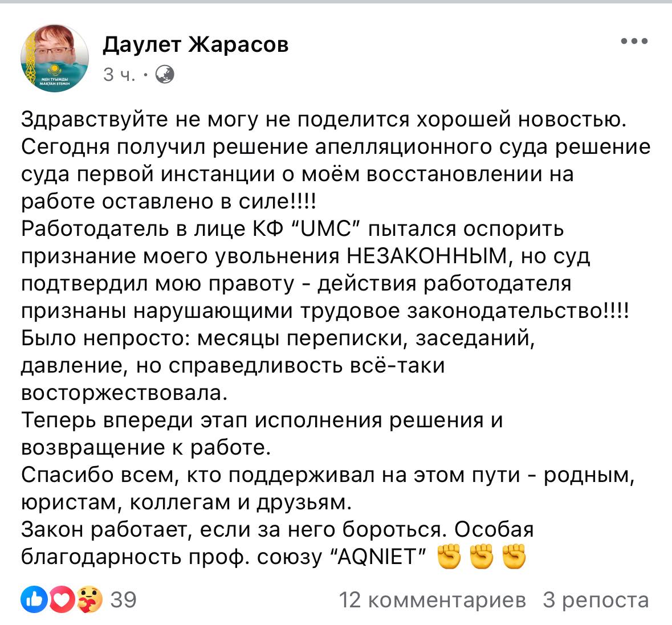This screenshot has height=625, width=672.
Task: Show the 12 комментариев
Action: [x=433, y=600]
